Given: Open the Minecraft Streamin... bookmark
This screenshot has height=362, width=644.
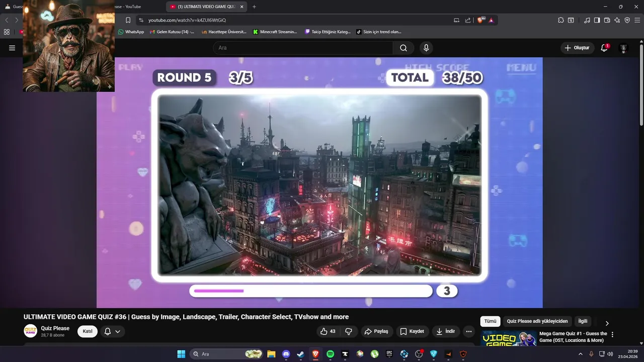Looking at the screenshot, I should [275, 32].
